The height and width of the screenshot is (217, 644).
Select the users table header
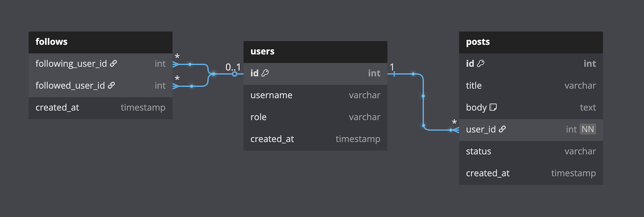(x=315, y=52)
